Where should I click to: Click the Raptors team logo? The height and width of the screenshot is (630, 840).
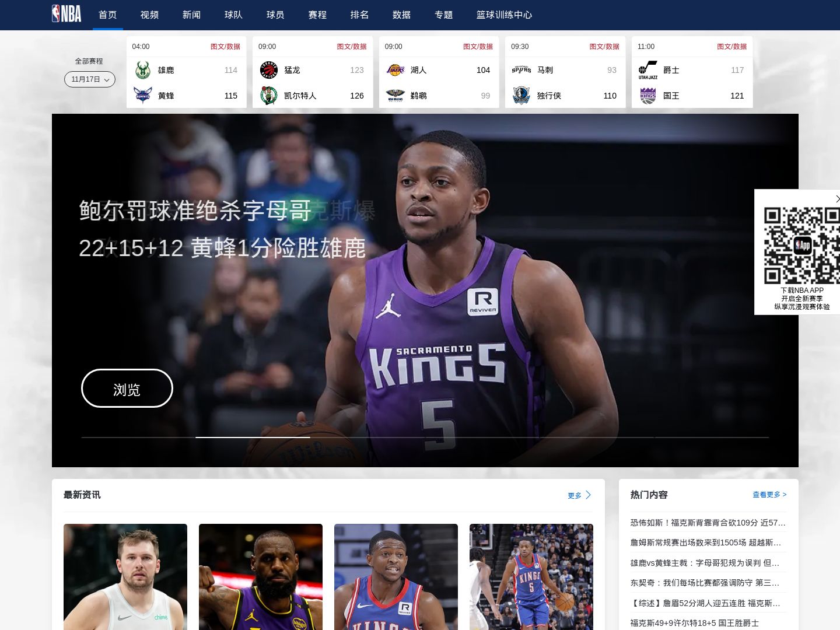point(269,70)
